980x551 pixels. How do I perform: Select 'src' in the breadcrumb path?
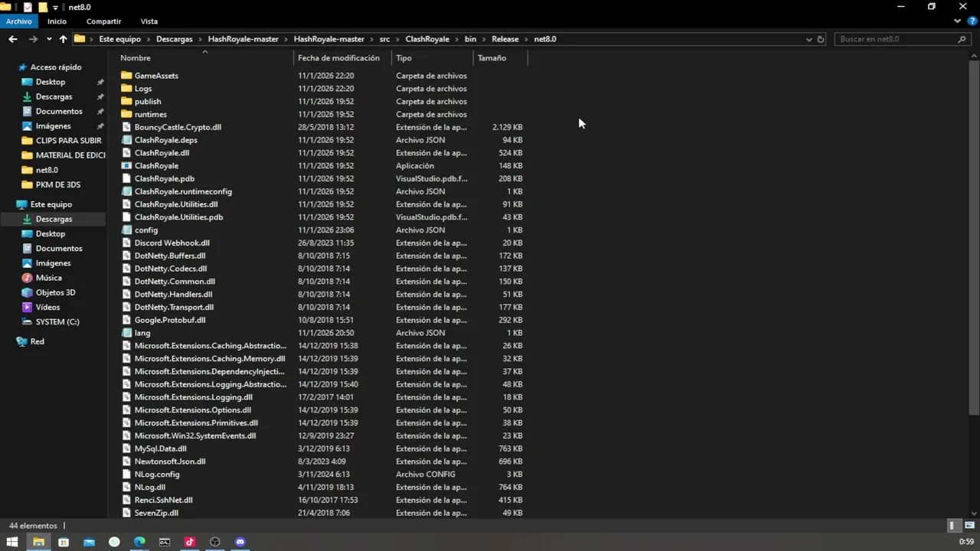(384, 39)
